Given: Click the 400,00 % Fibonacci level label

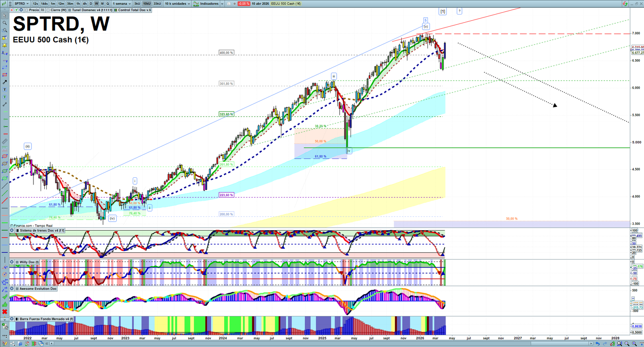Looking at the screenshot, I should (x=226, y=53).
